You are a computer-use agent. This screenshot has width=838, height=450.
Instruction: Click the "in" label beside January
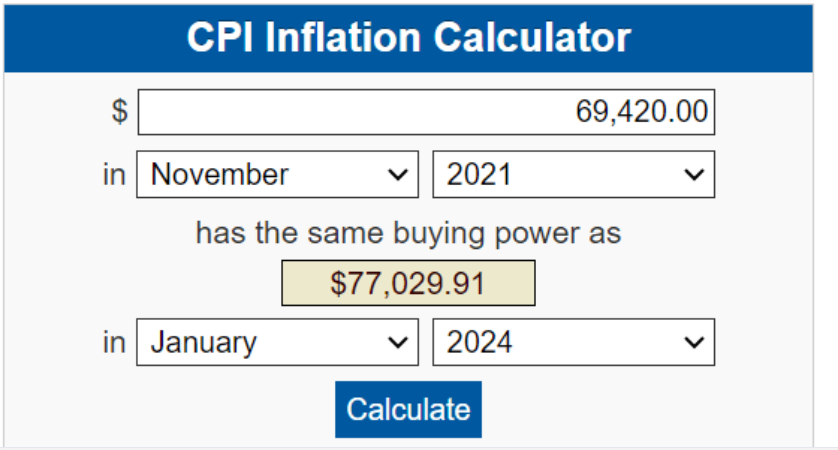point(114,343)
